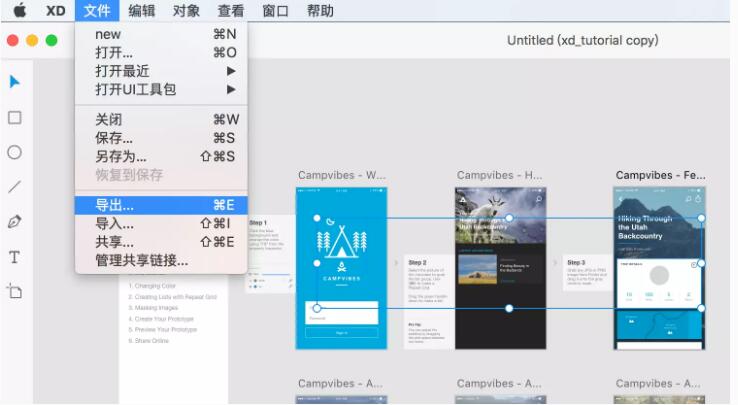Choose new from the file menu
The width and height of the screenshot is (738, 405).
(x=161, y=34)
